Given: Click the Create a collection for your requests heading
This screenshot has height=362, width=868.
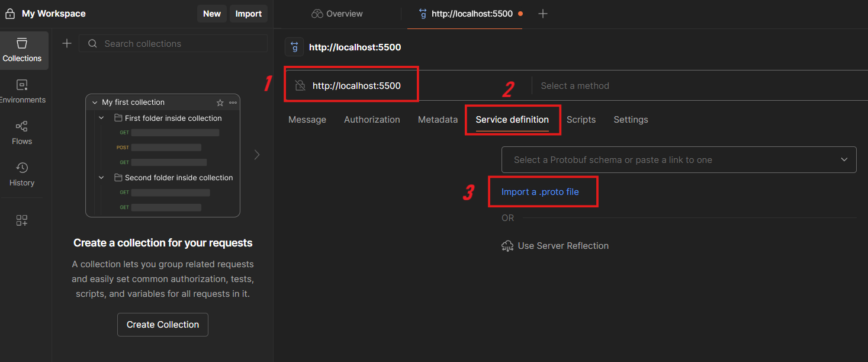Looking at the screenshot, I should click(x=163, y=243).
